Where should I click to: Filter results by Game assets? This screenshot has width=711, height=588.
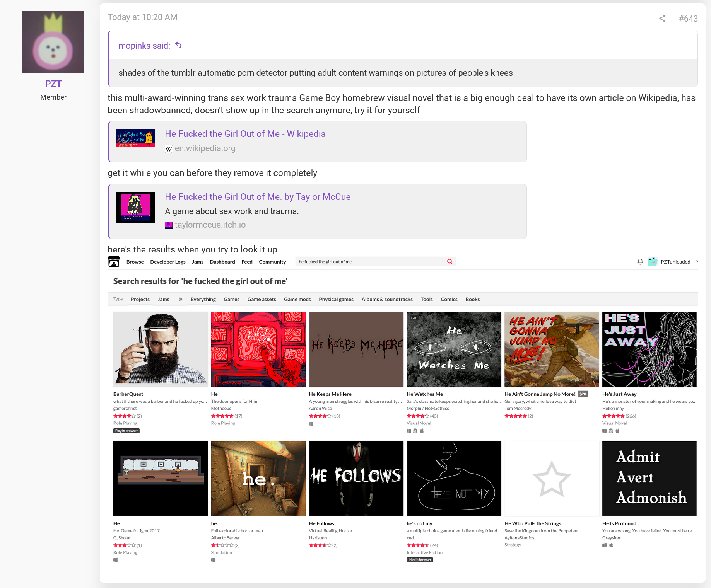(x=261, y=299)
